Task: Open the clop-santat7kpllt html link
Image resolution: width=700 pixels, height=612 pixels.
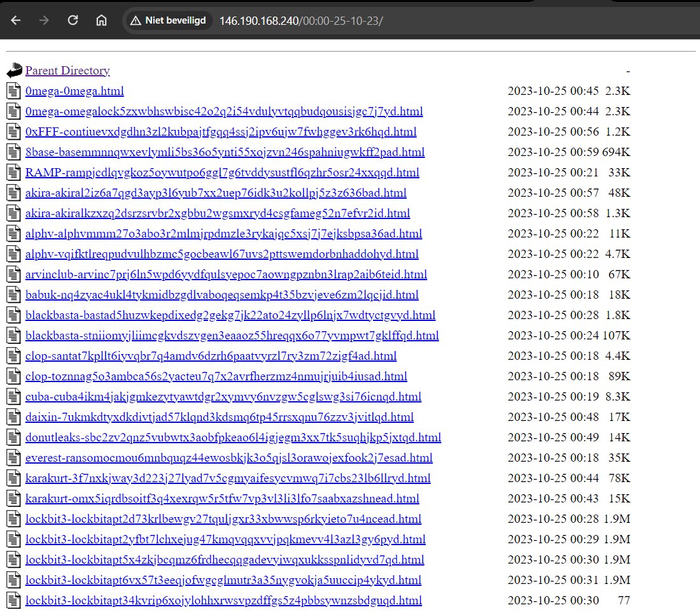Action: (211, 356)
